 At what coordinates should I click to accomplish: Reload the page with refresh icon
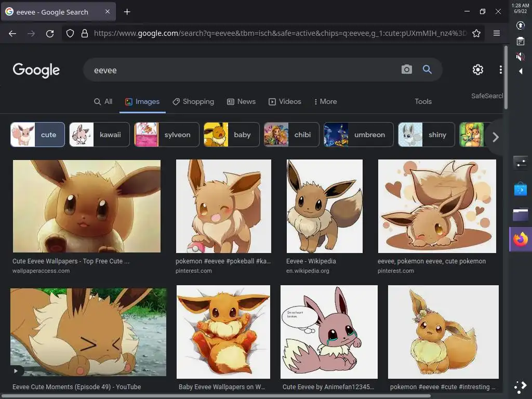click(x=50, y=33)
